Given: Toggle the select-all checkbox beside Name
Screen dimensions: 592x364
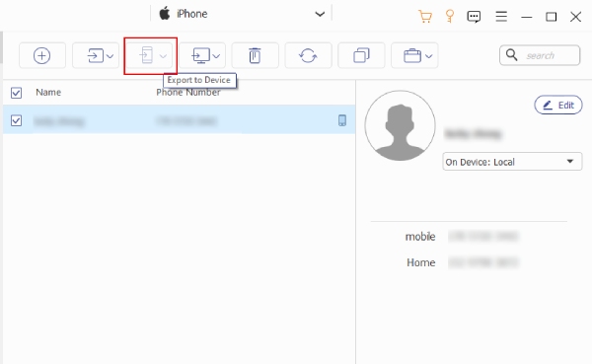Looking at the screenshot, I should pos(16,93).
